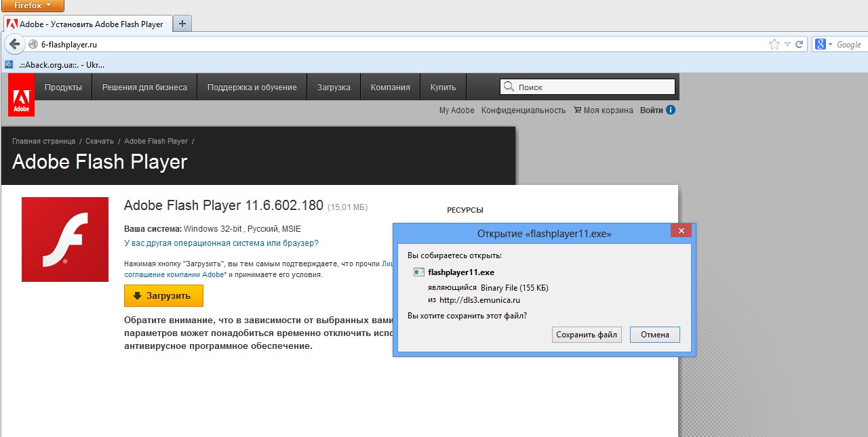Click the 6-flashplayer.ru address bar
This screenshot has width=868, height=437.
click(x=400, y=44)
